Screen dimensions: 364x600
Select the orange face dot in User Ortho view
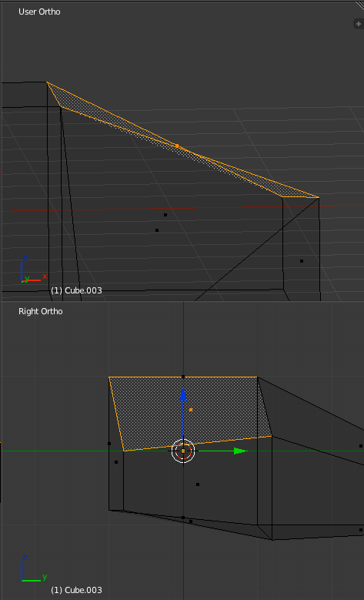click(x=177, y=146)
